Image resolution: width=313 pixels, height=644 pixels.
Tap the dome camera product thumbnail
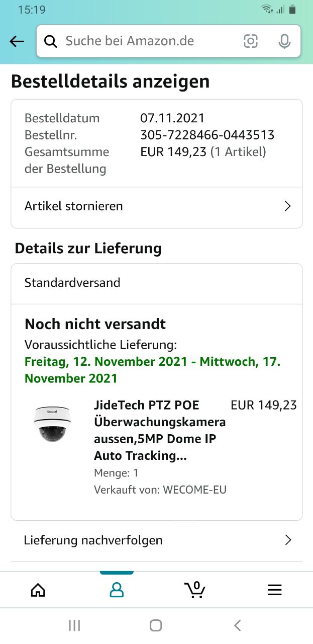pos(52,424)
